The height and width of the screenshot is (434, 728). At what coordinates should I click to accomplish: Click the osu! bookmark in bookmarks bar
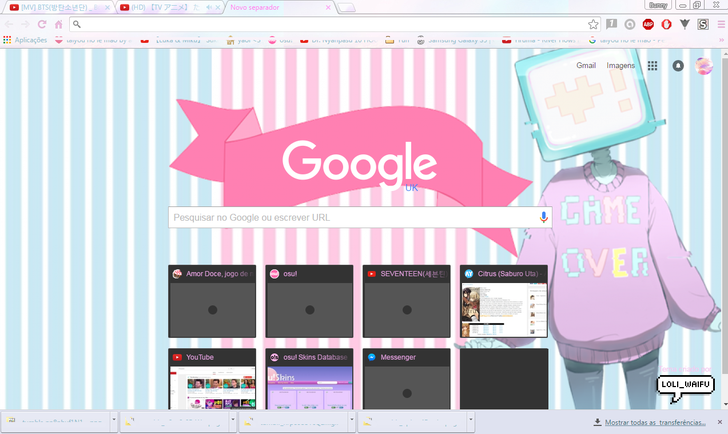[280, 40]
